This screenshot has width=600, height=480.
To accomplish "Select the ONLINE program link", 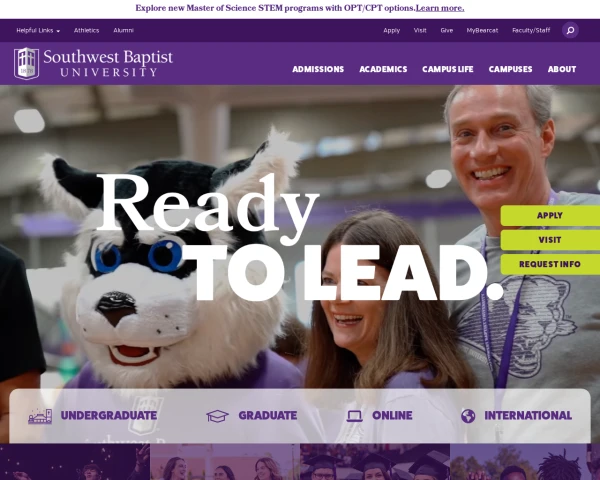I will (x=392, y=416).
